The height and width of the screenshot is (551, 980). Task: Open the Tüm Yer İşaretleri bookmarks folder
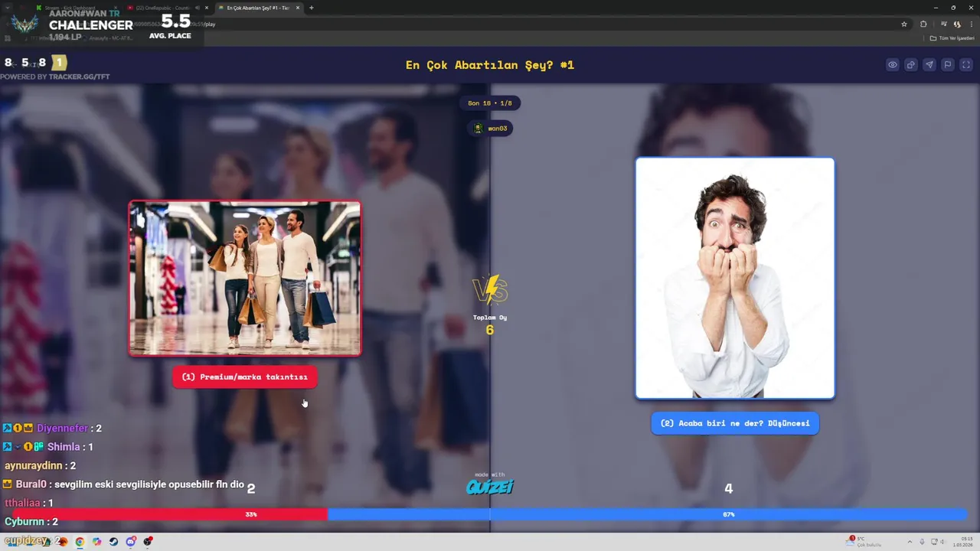952,37
